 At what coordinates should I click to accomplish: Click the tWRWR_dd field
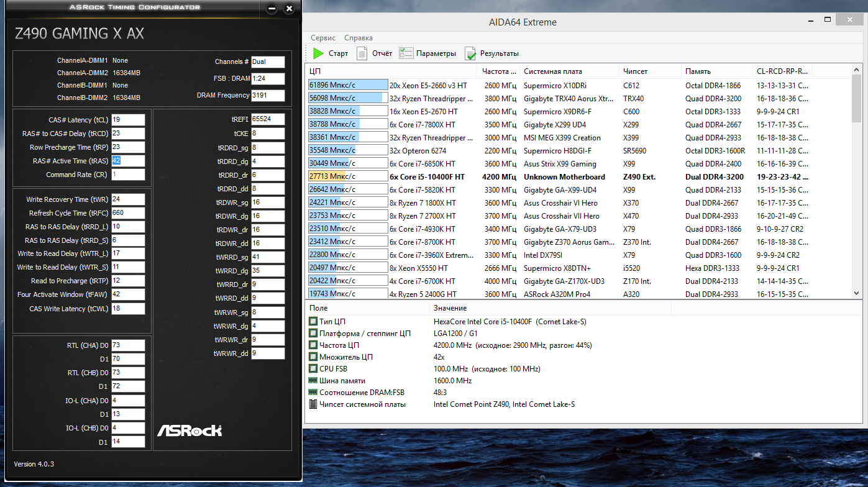click(268, 353)
